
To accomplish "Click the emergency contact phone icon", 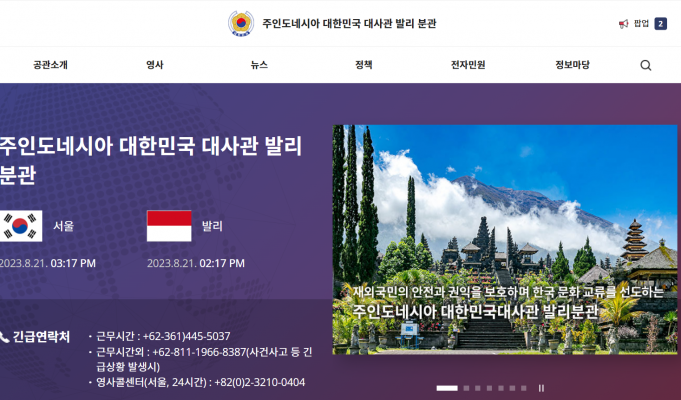I will pyautogui.click(x=5, y=337).
